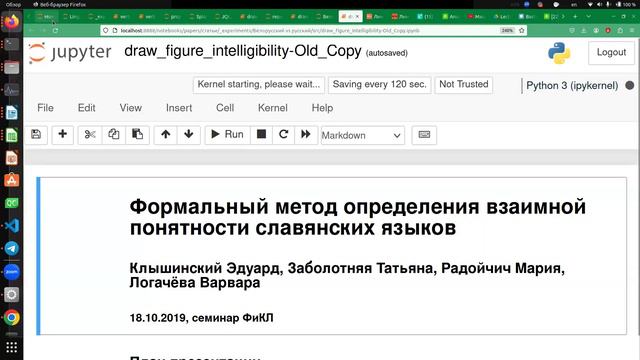Screen dimensions: 640x360
Task: Paste cells below icon
Action: 137,134
